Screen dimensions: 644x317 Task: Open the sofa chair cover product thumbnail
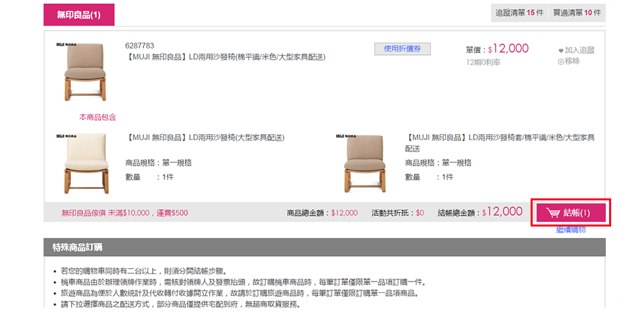click(x=365, y=163)
